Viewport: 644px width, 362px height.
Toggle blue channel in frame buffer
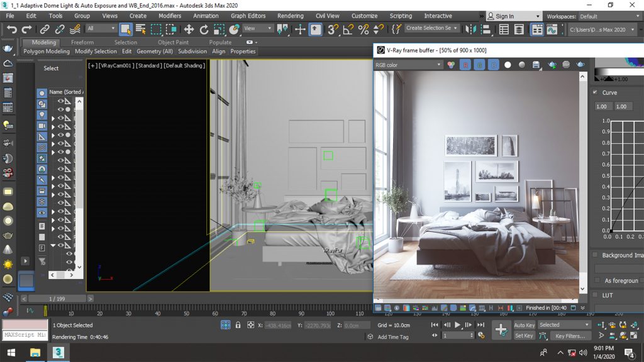click(x=493, y=65)
